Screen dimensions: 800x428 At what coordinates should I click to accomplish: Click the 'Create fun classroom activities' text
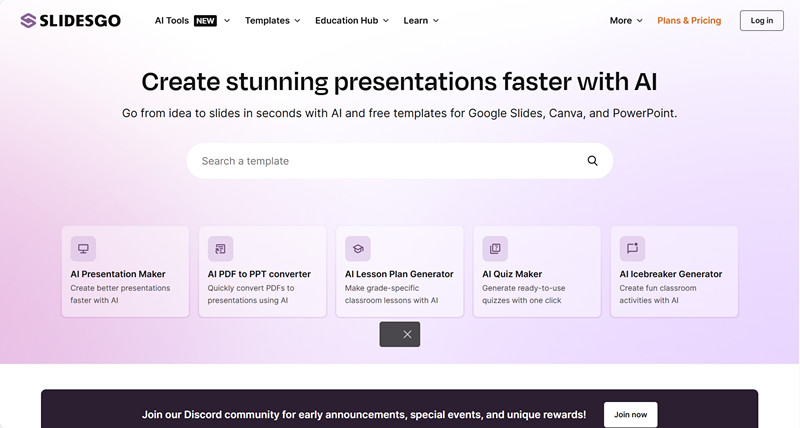658,294
